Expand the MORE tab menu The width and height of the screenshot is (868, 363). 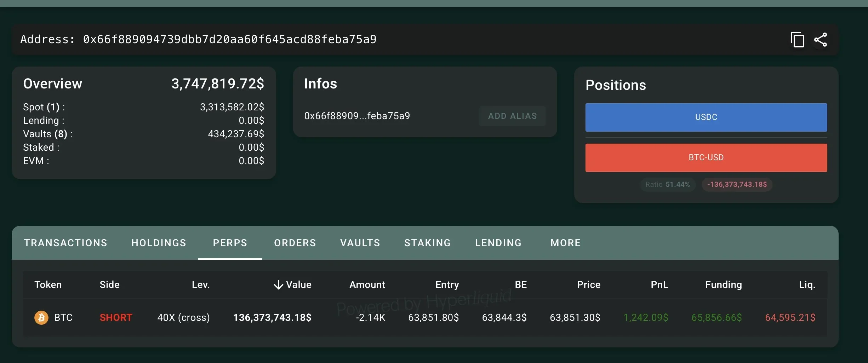point(566,243)
